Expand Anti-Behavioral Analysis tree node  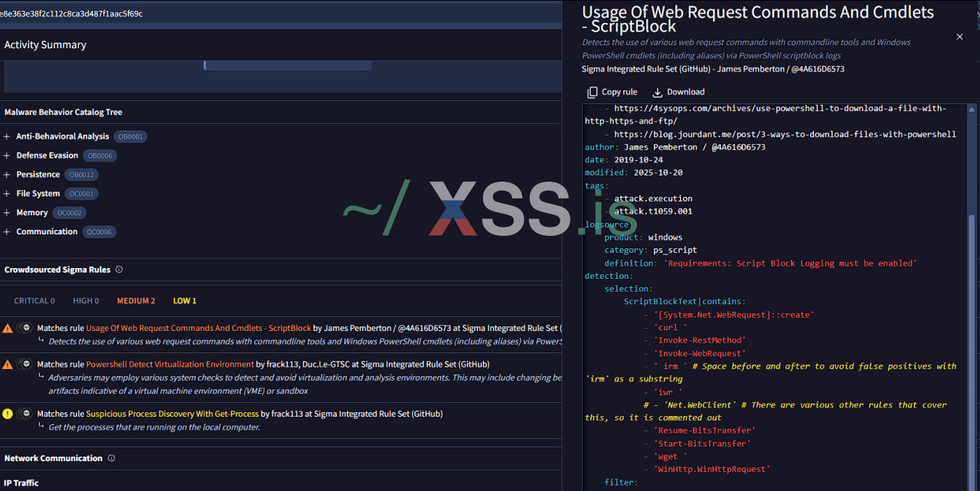coord(7,136)
